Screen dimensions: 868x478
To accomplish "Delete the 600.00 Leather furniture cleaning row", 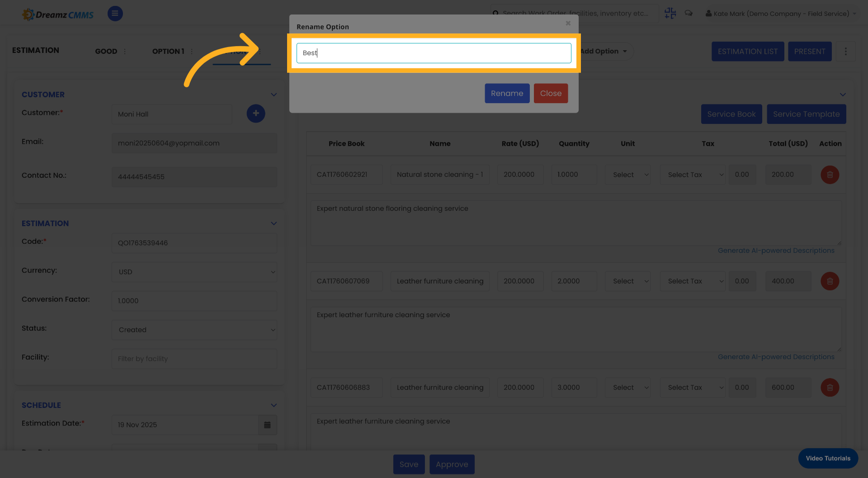I will tap(830, 388).
